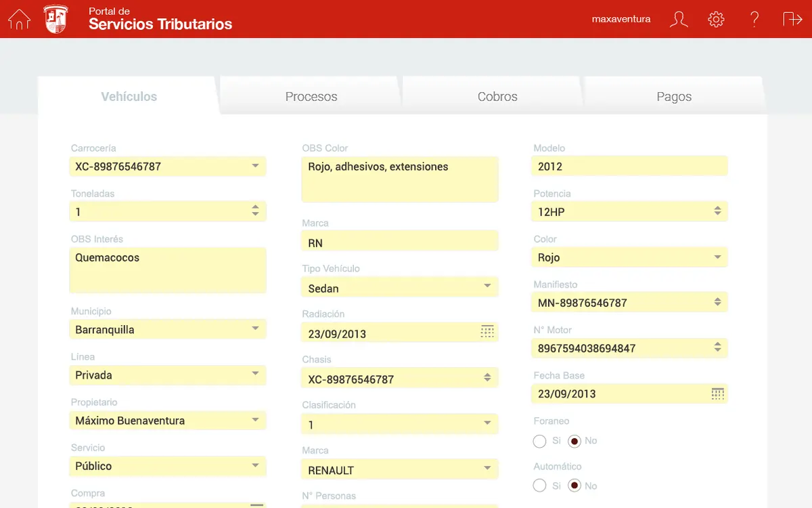
Task: Open the Fecha Base calendar picker icon
Action: (718, 394)
